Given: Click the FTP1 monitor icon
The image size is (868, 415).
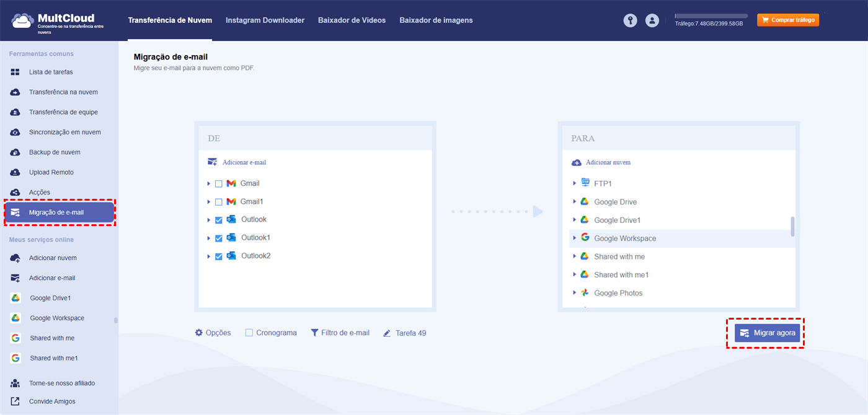Looking at the screenshot, I should click(585, 183).
